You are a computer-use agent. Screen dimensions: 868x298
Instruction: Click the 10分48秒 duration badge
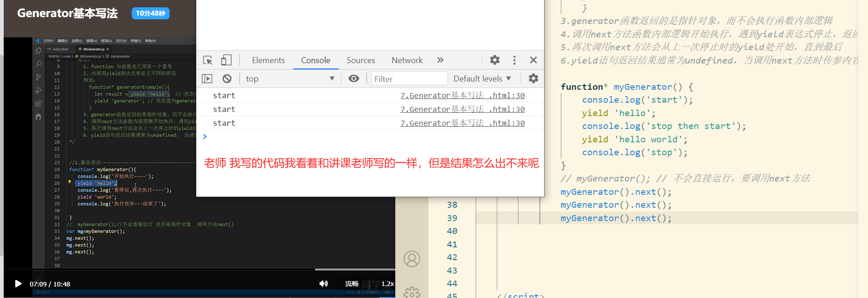point(150,13)
